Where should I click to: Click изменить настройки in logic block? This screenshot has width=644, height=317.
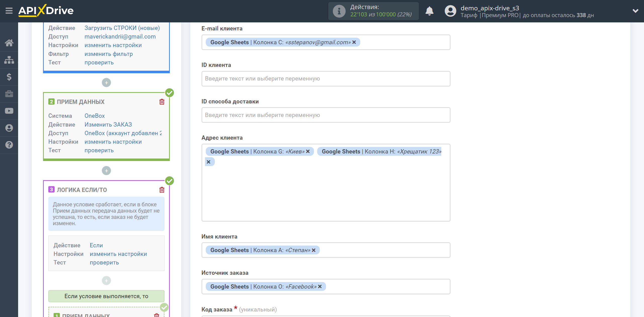tap(118, 254)
